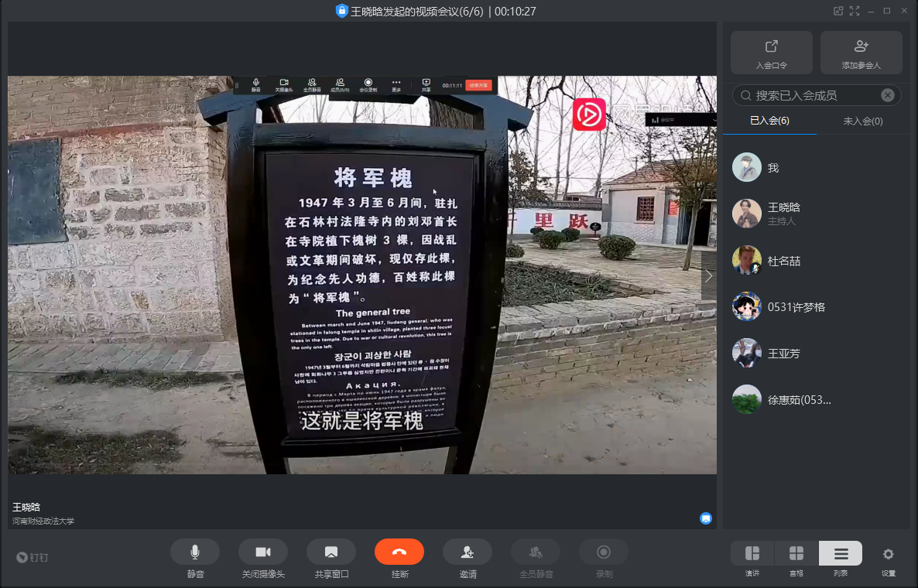The image size is (918, 588).
Task: Enter fullscreen using title bar expand icon
Action: (x=855, y=11)
